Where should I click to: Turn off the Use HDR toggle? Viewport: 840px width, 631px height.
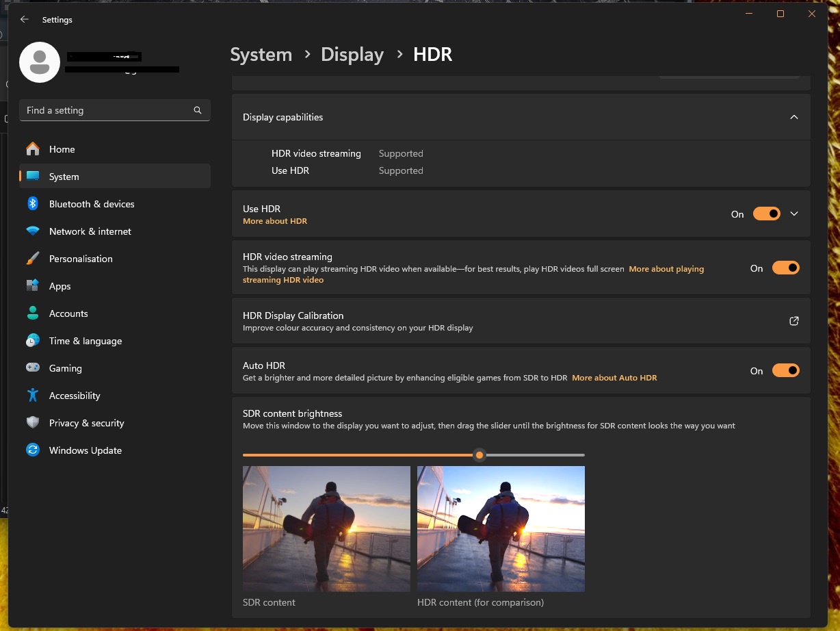(x=766, y=214)
